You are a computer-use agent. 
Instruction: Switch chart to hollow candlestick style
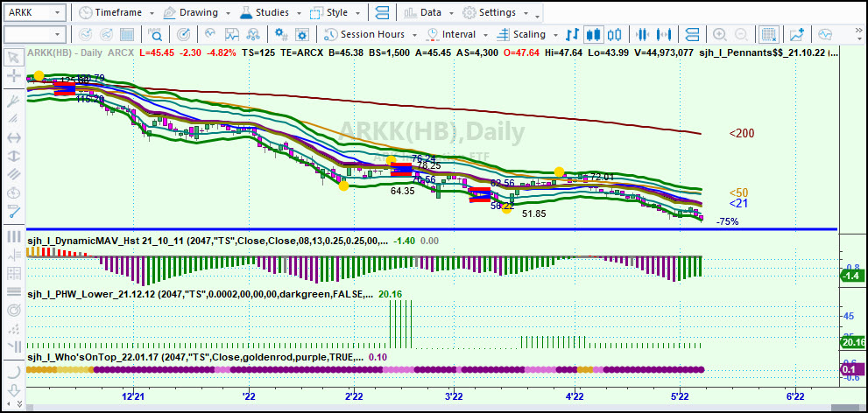614,34
